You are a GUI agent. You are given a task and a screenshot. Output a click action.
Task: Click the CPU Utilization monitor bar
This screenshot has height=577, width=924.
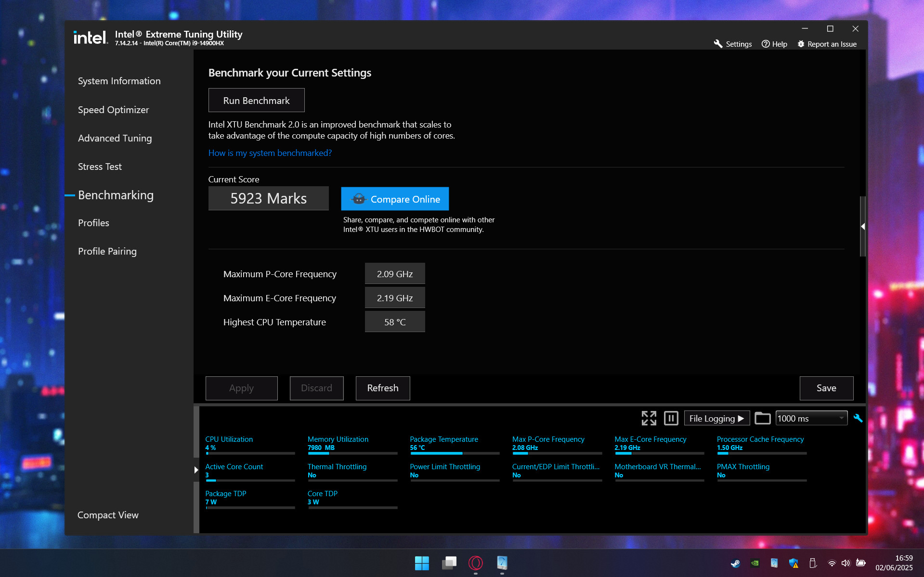point(250,453)
